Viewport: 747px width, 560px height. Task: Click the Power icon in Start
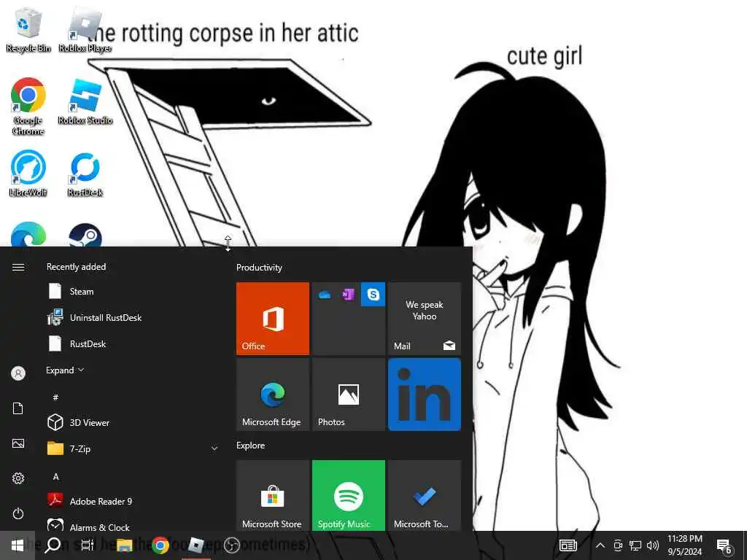point(18,513)
